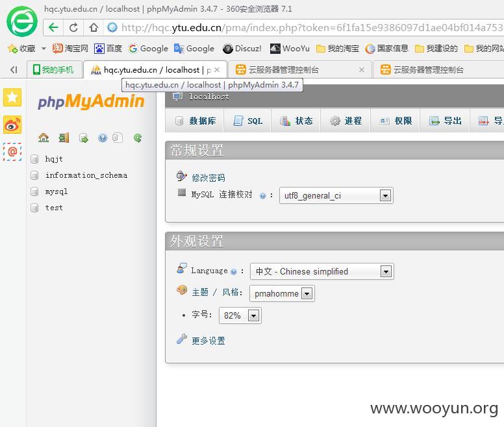The image size is (504, 427).
Task: Open the 数据库 databases tab
Action: (194, 121)
